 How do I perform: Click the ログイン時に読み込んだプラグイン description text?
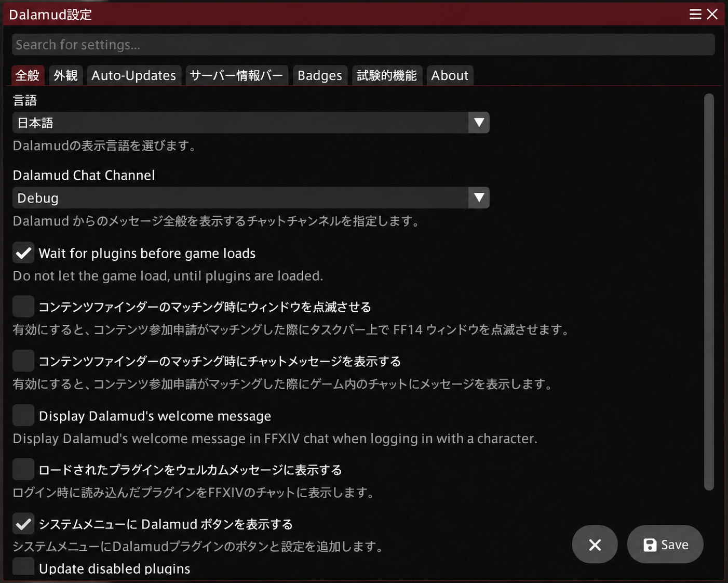194,492
